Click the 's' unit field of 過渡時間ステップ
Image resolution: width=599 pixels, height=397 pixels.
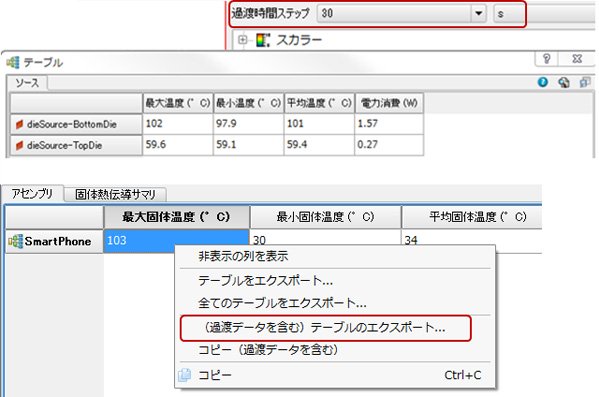pos(509,14)
